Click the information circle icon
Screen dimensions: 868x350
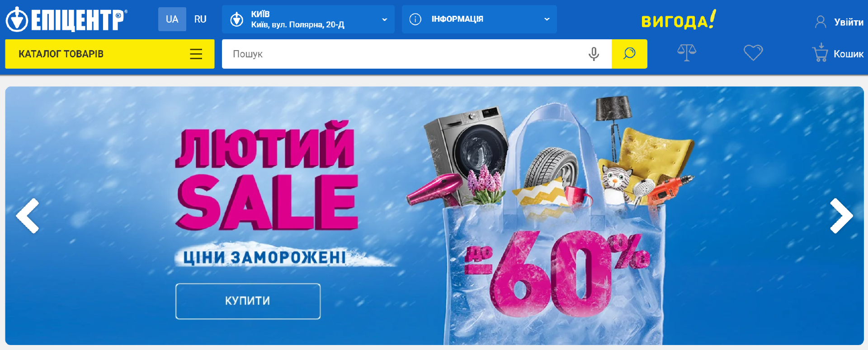415,19
